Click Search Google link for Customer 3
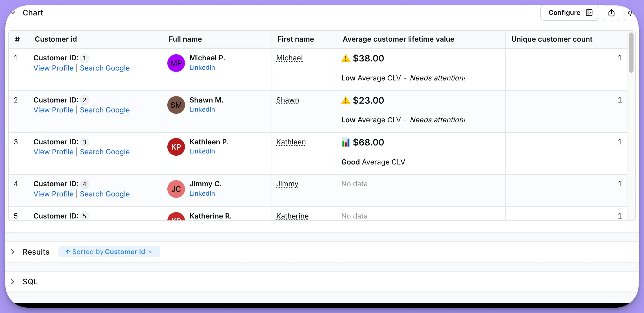The height and width of the screenshot is (313, 644). pos(105,152)
